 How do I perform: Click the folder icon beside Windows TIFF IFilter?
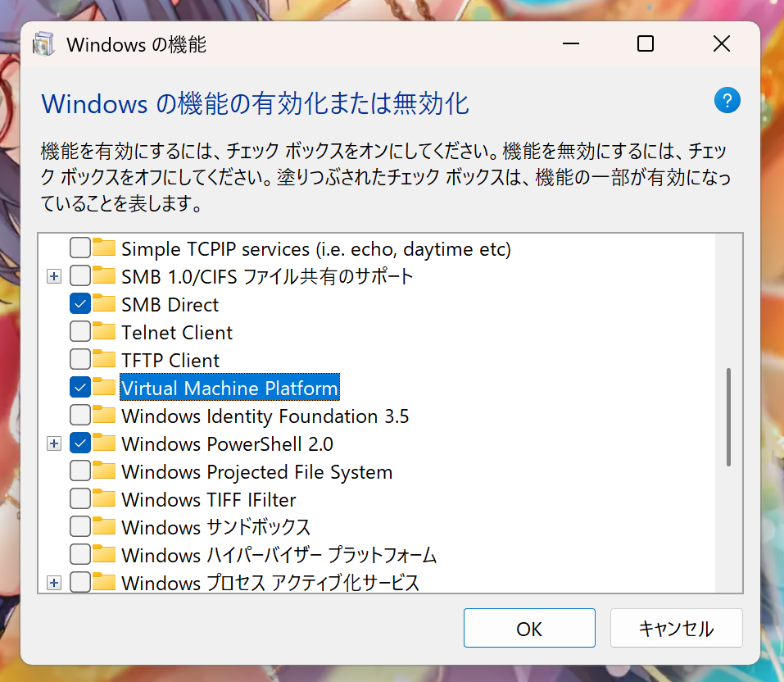(102, 499)
